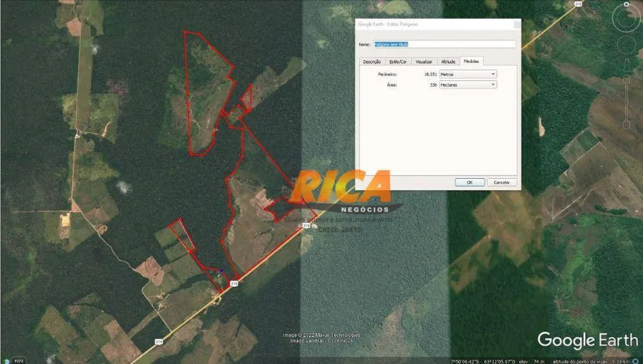Click the 1970 historical imagery date button
The height and width of the screenshot is (364, 643).
[x=19, y=361]
